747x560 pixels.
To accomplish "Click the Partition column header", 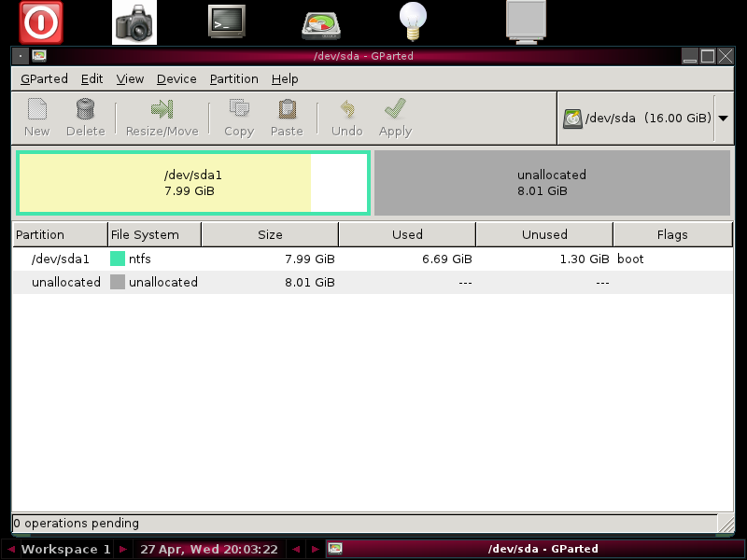I will point(60,234).
